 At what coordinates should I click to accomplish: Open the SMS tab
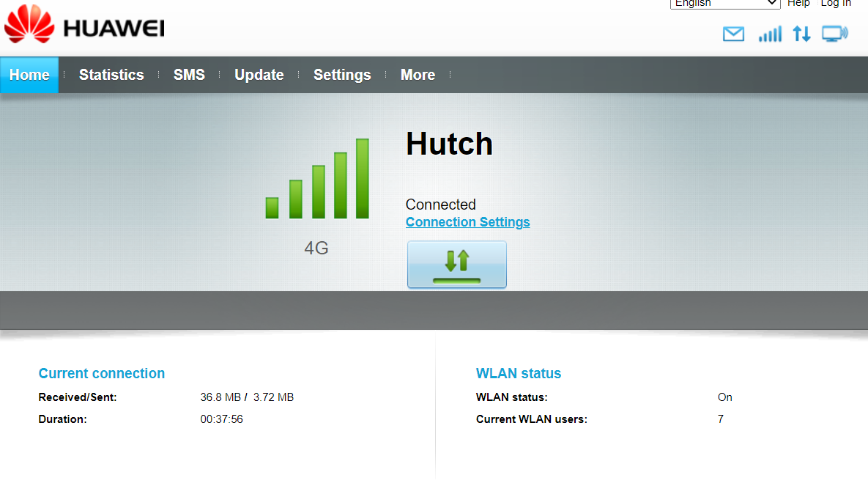click(x=189, y=75)
